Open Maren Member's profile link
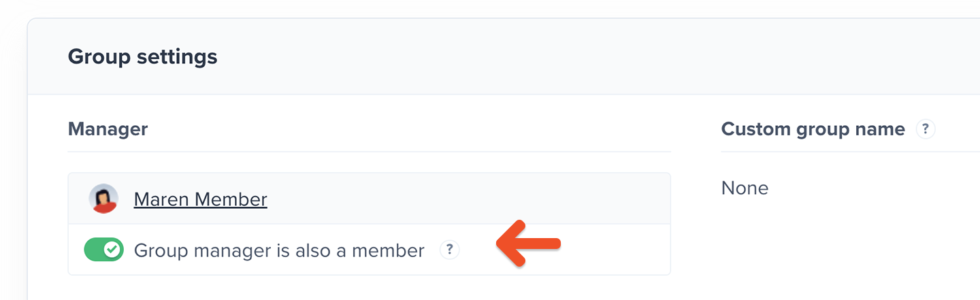The image size is (980, 300). pyautogui.click(x=200, y=199)
